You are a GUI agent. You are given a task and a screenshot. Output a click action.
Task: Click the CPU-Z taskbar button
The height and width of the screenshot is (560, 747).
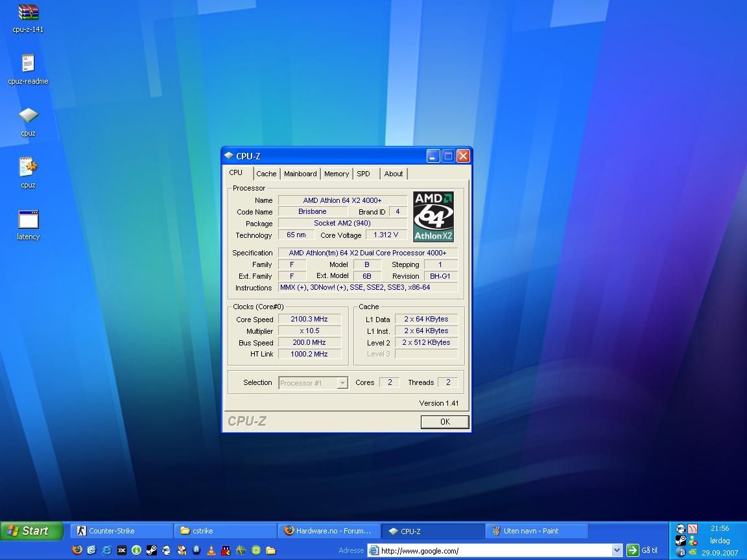tap(433, 531)
